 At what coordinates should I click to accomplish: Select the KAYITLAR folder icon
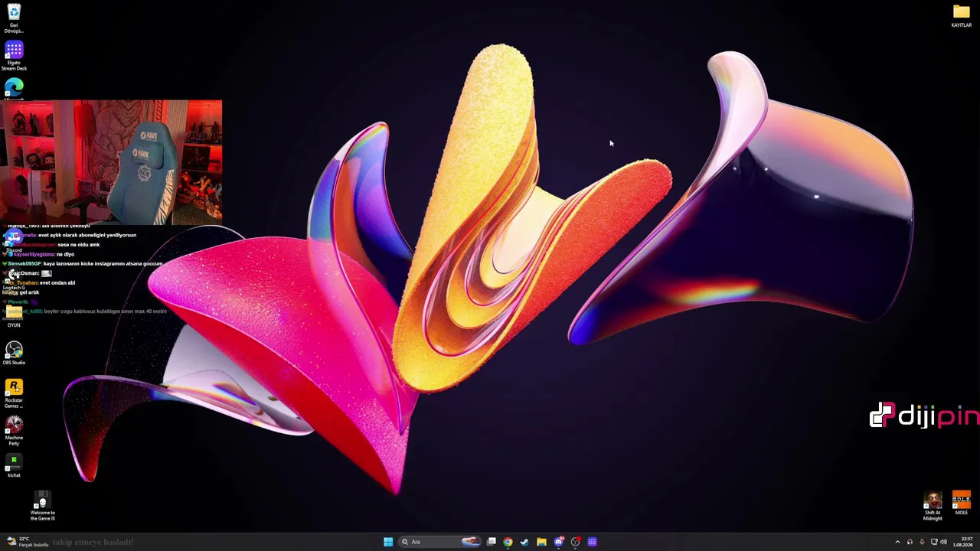[962, 16]
